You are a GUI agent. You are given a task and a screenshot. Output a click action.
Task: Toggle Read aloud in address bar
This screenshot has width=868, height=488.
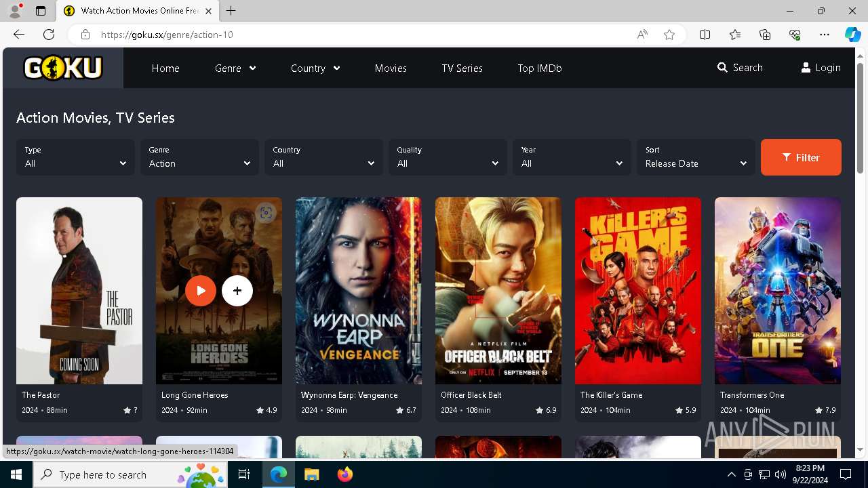point(642,35)
